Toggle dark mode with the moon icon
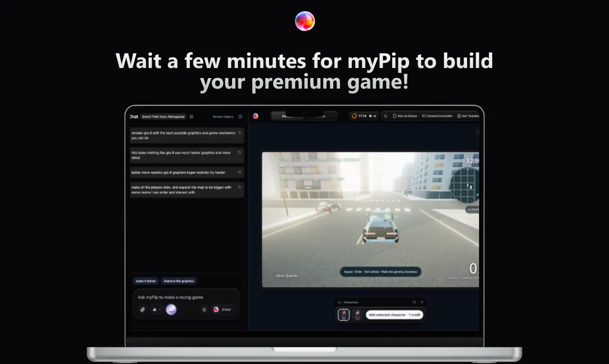Viewport: 609px width, 364px height. 386,116
